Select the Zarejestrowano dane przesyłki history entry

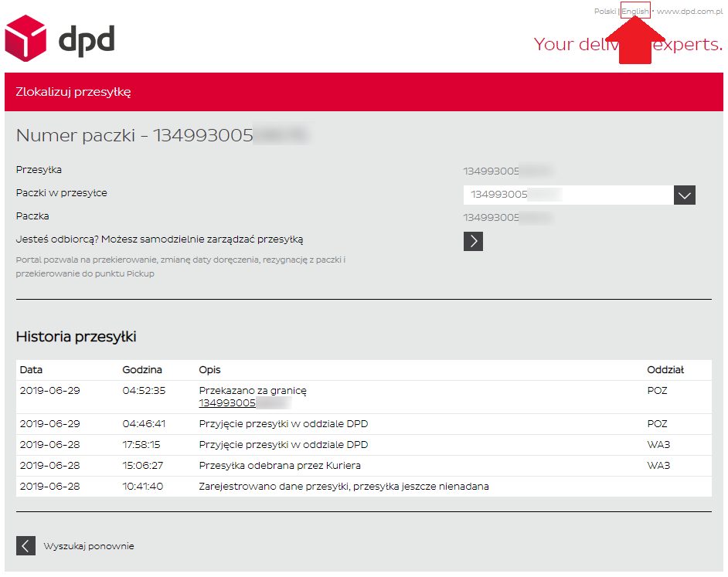pos(344,487)
